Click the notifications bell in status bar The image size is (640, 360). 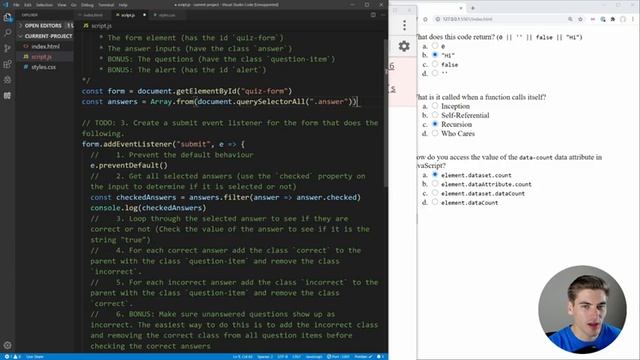tap(380, 357)
